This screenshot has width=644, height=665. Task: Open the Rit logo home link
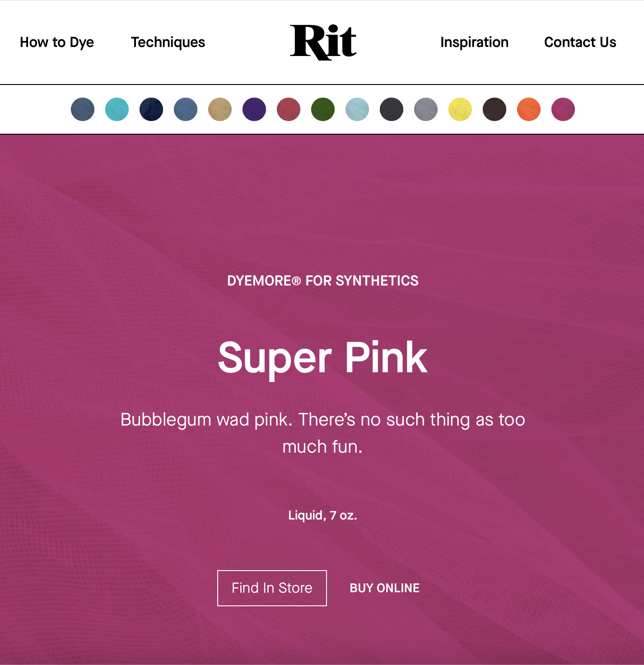pos(323,42)
